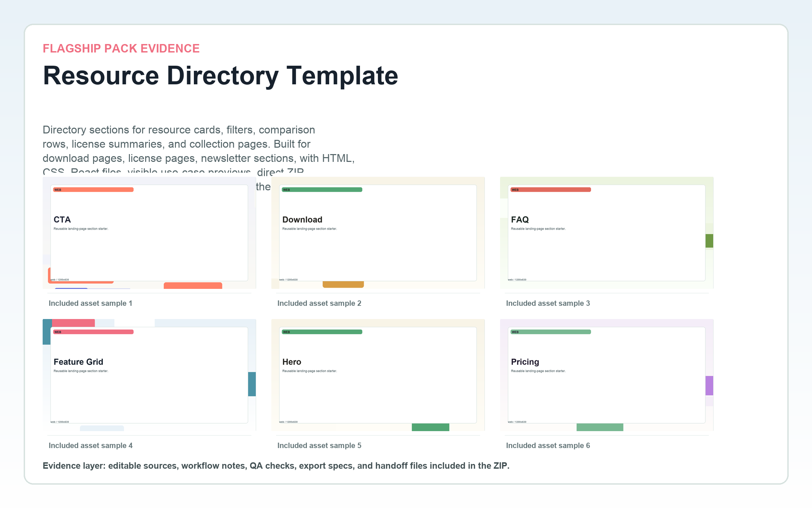Open the Pricing sample thumbnail

pyautogui.click(x=607, y=375)
